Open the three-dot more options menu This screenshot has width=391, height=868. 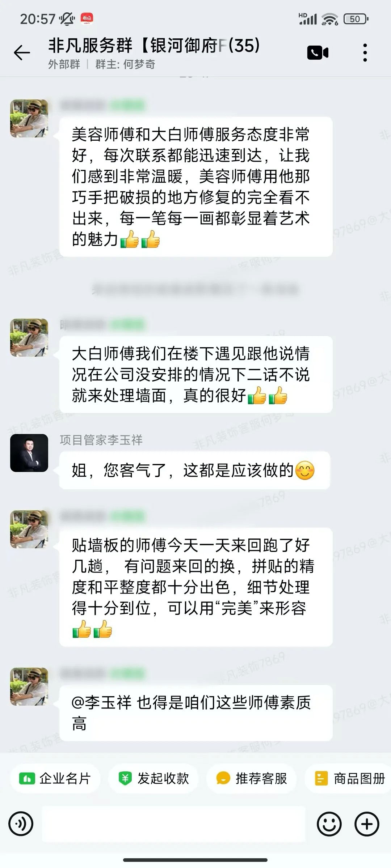tap(365, 53)
